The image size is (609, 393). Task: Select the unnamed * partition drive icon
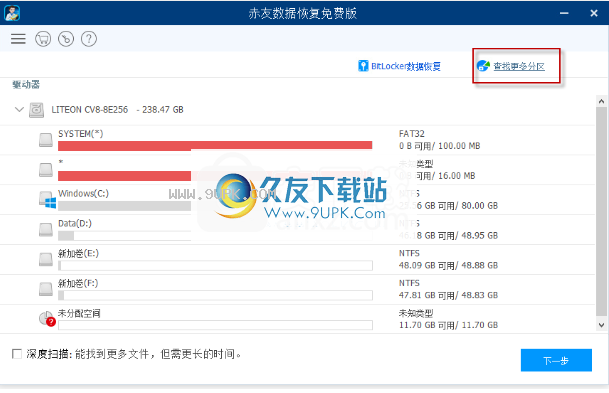tap(46, 170)
